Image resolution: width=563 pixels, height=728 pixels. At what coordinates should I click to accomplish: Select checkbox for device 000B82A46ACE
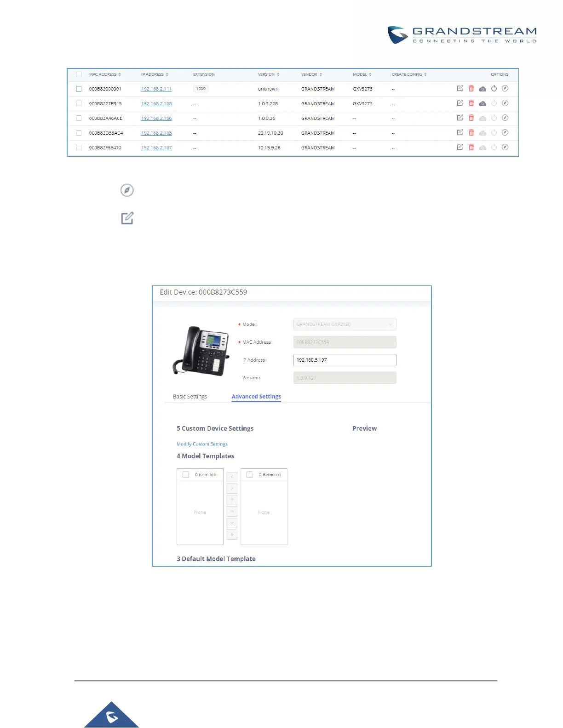79,118
